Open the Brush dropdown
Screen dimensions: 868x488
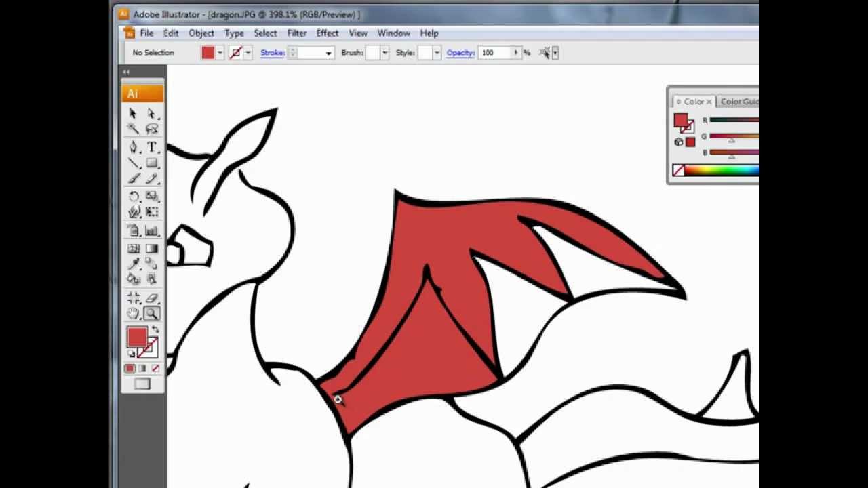pos(384,53)
